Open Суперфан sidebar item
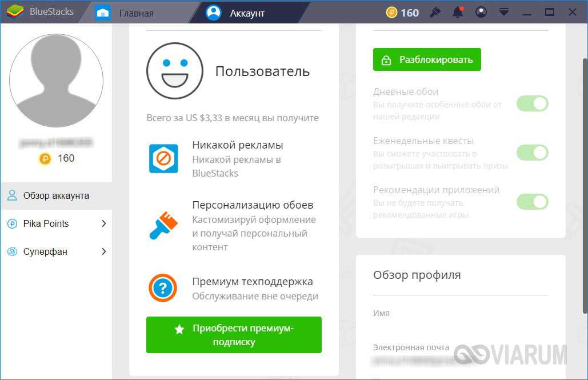 56,251
